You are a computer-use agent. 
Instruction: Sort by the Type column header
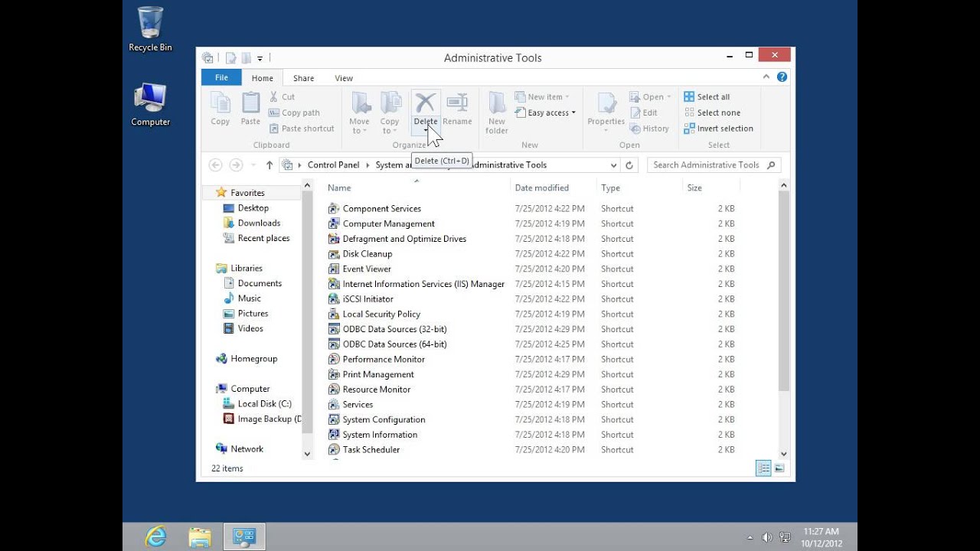(x=610, y=187)
